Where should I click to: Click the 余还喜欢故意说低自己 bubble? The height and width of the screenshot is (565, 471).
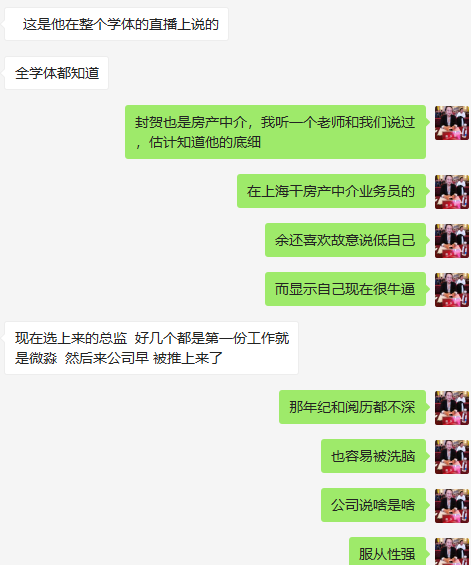tap(345, 240)
